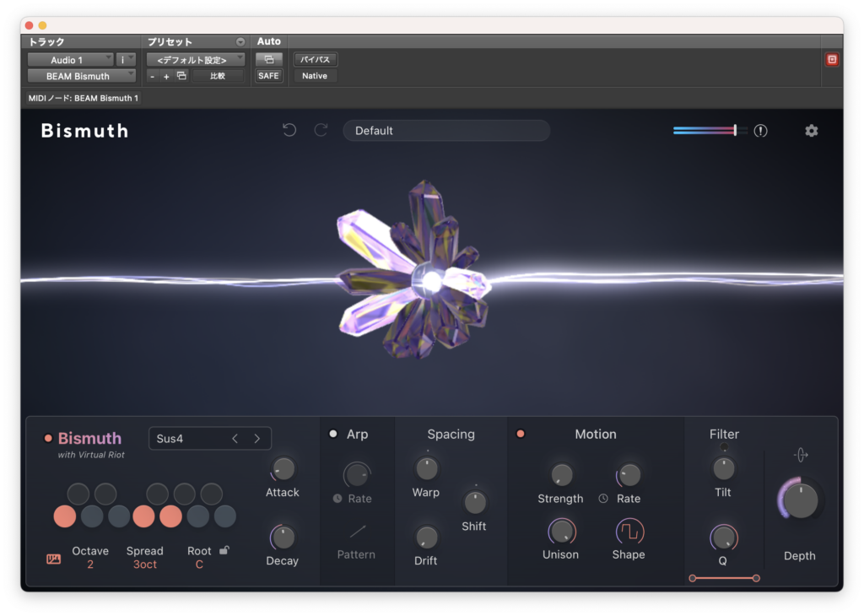Toggle the first black key C sharp
864x616 pixels.
point(78,494)
